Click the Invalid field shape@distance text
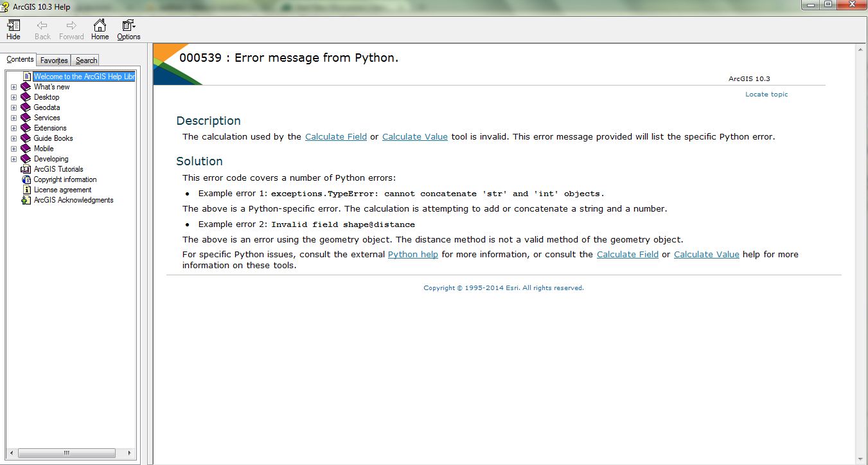This screenshot has width=868, height=465. click(x=343, y=224)
